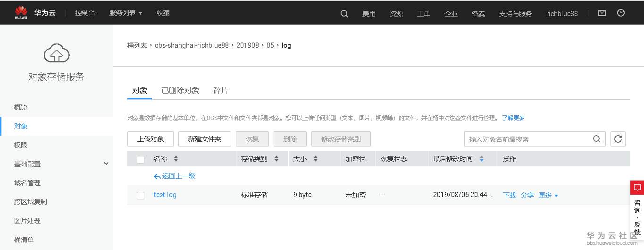Viewport: 644px width, 250px height.
Task: Click the 2019/08/05 20:44 modified time
Action: 463,195
